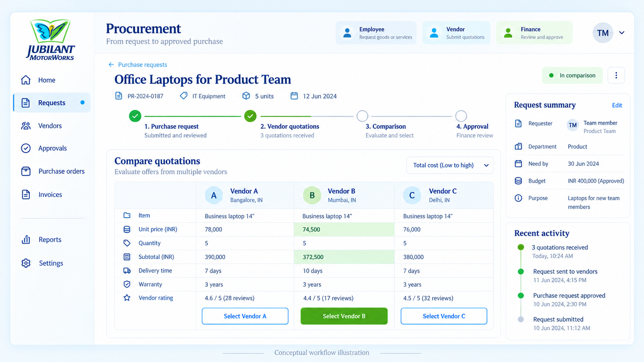This screenshot has height=362, width=644.
Task: Open Approvals in the sidebar
Action: (x=43, y=148)
